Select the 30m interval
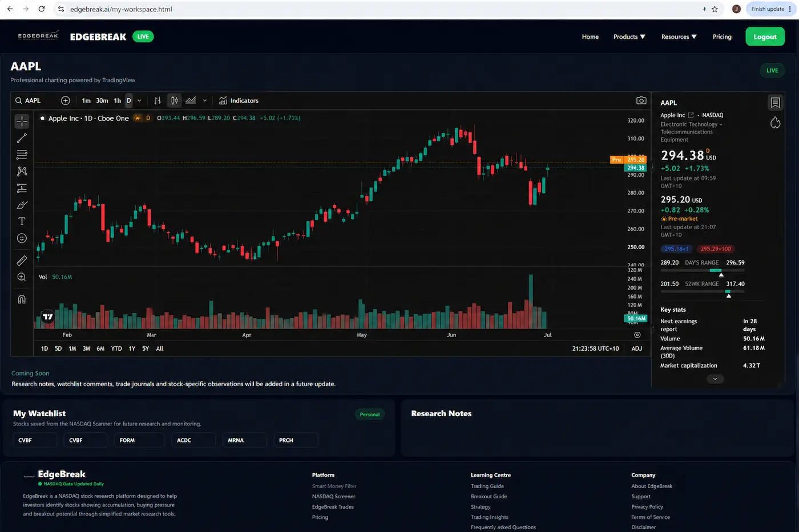 click(x=102, y=100)
